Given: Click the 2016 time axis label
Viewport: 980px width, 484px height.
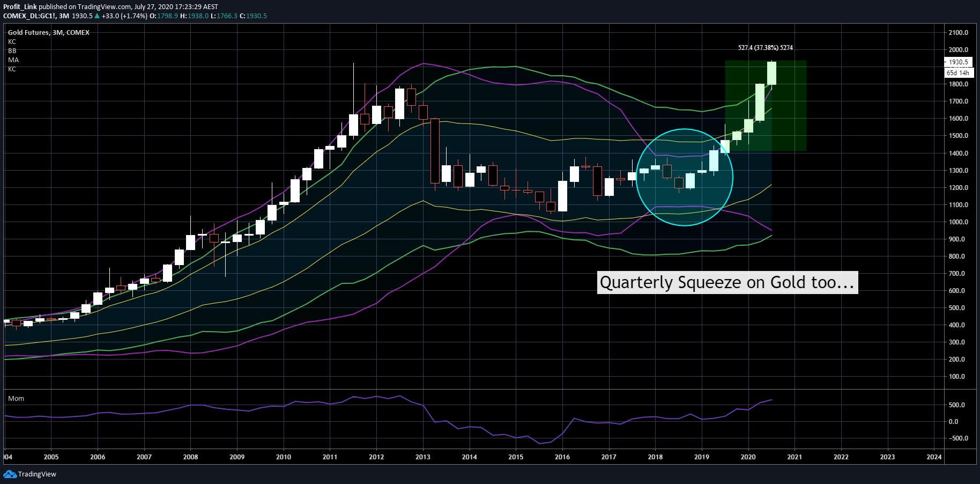Looking at the screenshot, I should coord(562,457).
